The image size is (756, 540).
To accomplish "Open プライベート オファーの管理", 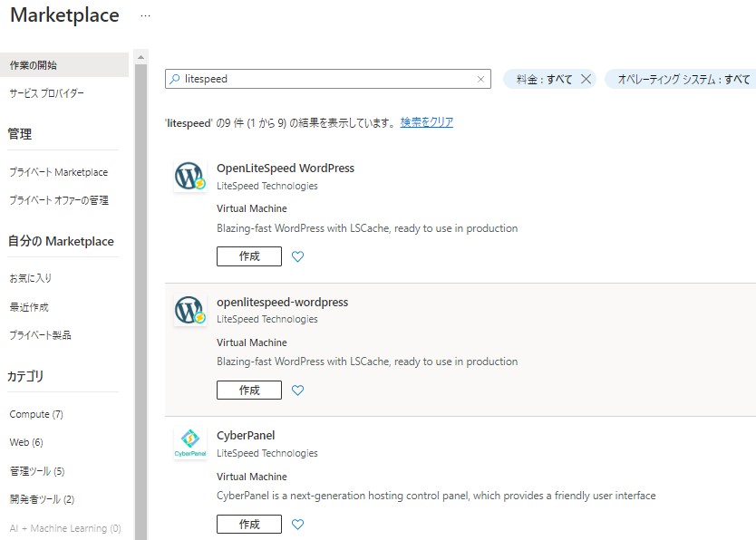I will 59,200.
